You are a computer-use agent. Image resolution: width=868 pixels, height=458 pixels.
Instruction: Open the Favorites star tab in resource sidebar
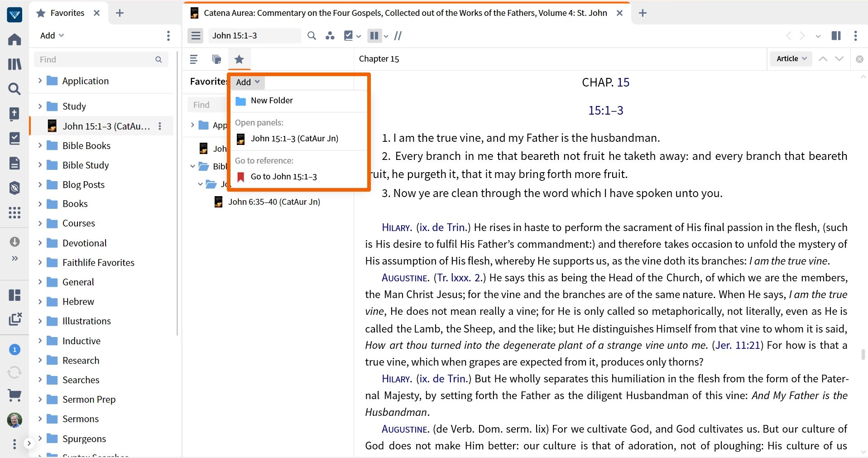tap(239, 59)
